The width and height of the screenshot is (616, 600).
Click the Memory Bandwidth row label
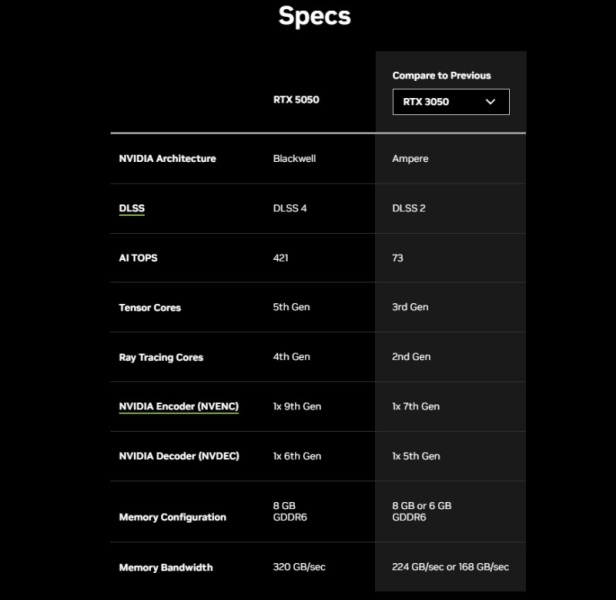tap(166, 567)
